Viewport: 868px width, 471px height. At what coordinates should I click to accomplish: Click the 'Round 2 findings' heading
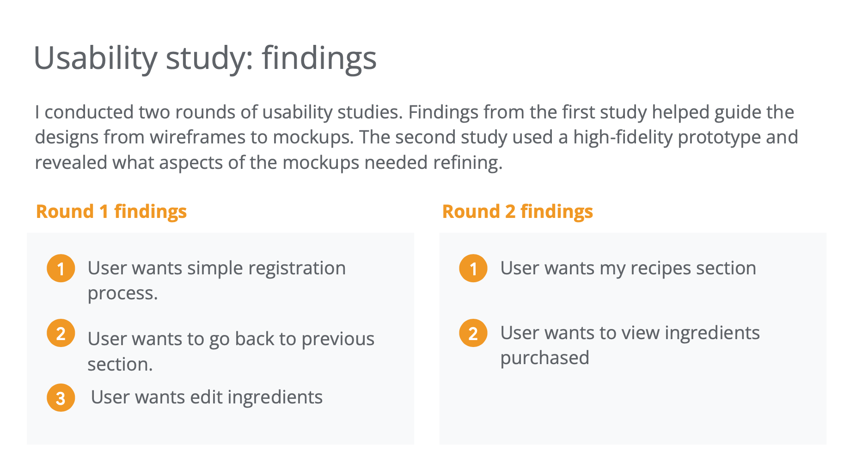[518, 211]
